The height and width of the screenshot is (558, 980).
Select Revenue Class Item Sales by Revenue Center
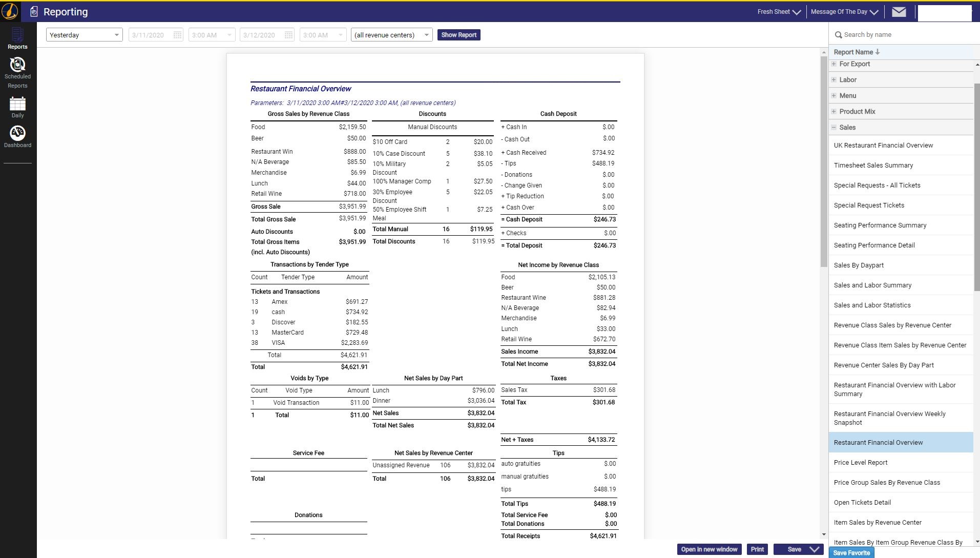pyautogui.click(x=901, y=345)
